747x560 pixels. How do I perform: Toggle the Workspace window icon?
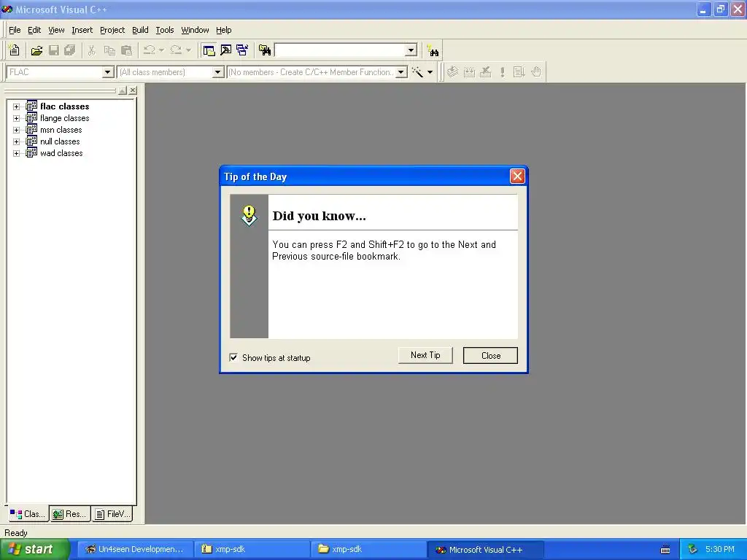point(209,50)
